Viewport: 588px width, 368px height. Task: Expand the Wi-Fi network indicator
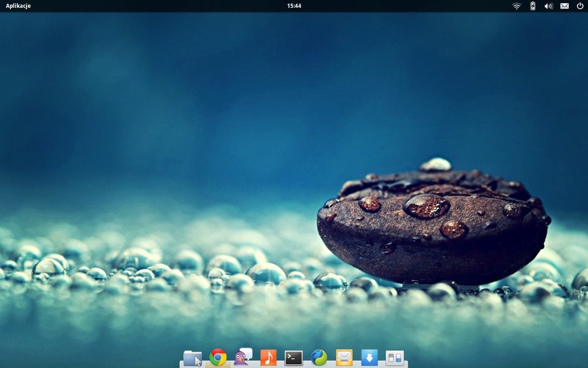click(517, 6)
